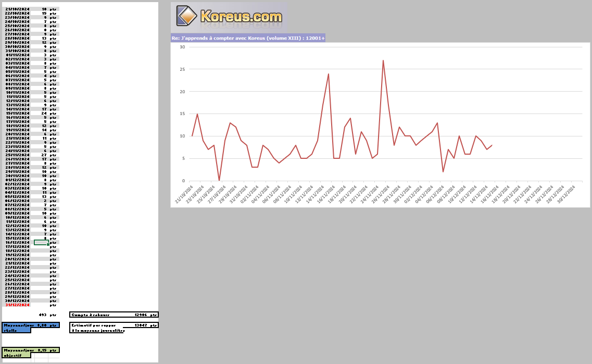Select the date cell 17/12/2024
This screenshot has width=592, height=364.
[18, 247]
